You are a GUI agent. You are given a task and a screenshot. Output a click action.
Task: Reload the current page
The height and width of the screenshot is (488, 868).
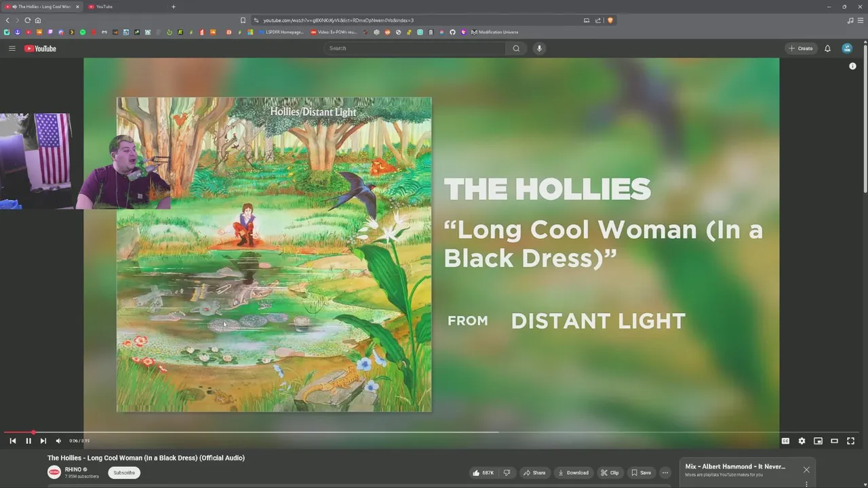(x=27, y=20)
